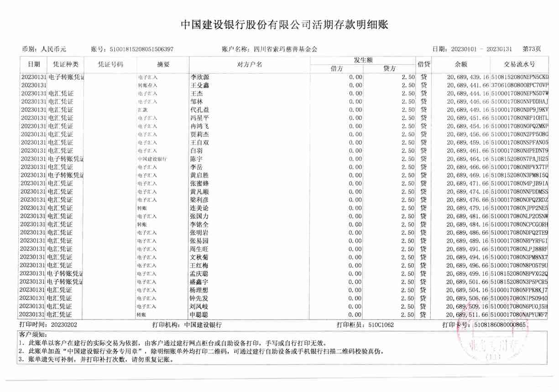The image size is (559, 392).
Task: Select counterparty name 冉鸿飞
Action: point(199,126)
